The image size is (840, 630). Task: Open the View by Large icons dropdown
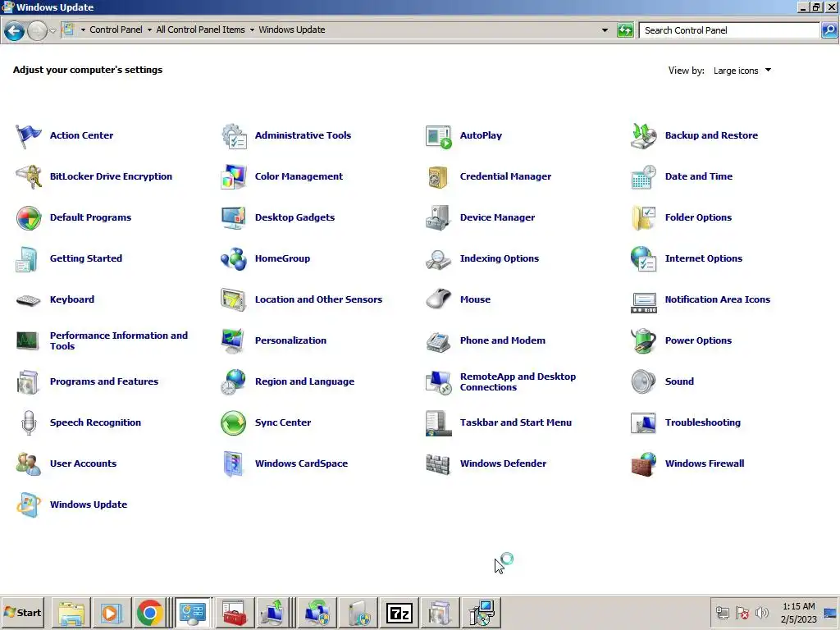click(742, 71)
